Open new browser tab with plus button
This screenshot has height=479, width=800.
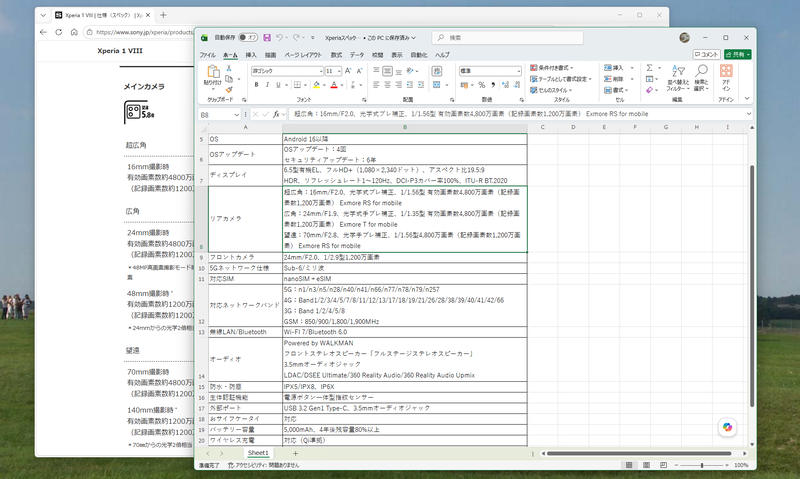(x=163, y=15)
